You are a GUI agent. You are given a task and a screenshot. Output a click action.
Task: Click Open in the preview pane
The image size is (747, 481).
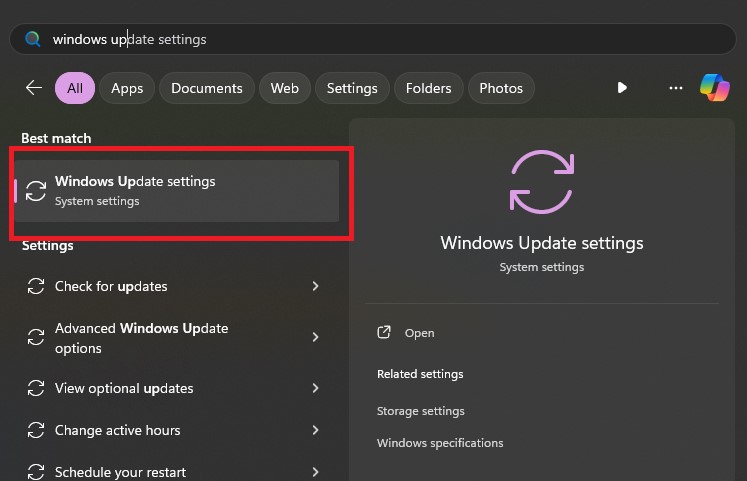(x=419, y=333)
